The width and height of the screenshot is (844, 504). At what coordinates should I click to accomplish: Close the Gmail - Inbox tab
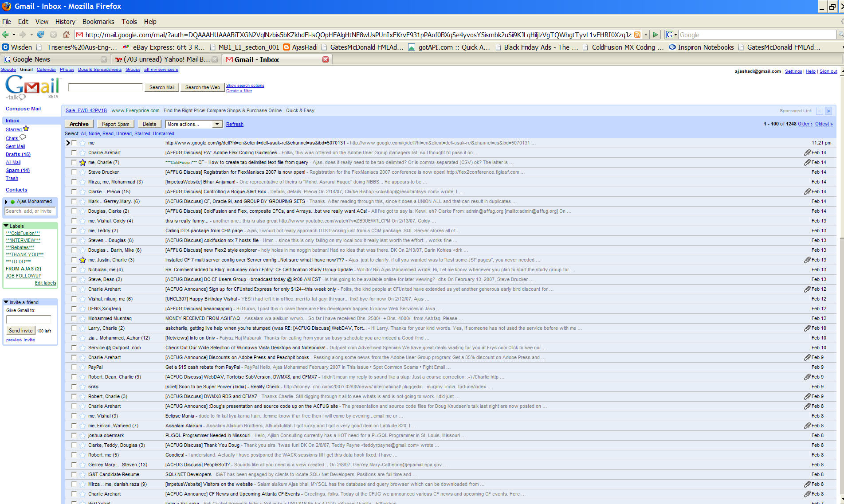[x=326, y=59]
